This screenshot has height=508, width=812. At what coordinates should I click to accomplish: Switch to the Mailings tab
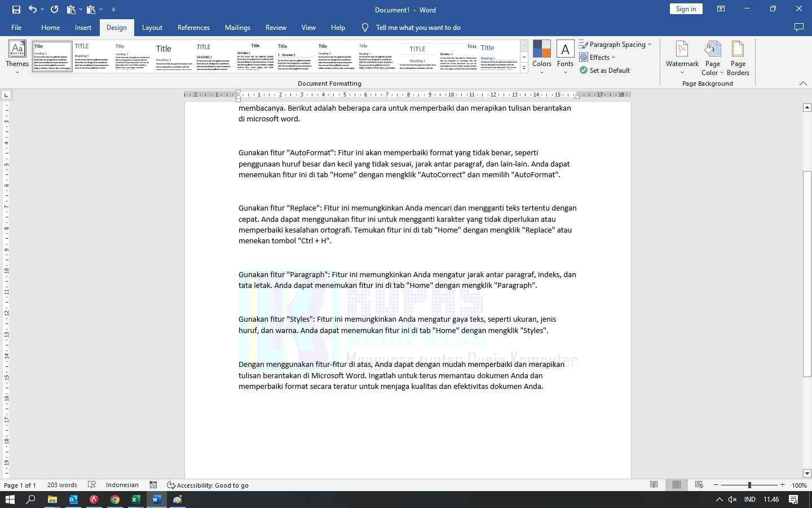click(x=237, y=28)
